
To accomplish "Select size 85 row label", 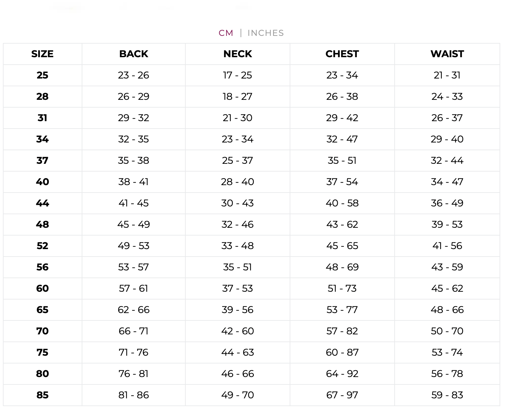I will click(x=42, y=395).
